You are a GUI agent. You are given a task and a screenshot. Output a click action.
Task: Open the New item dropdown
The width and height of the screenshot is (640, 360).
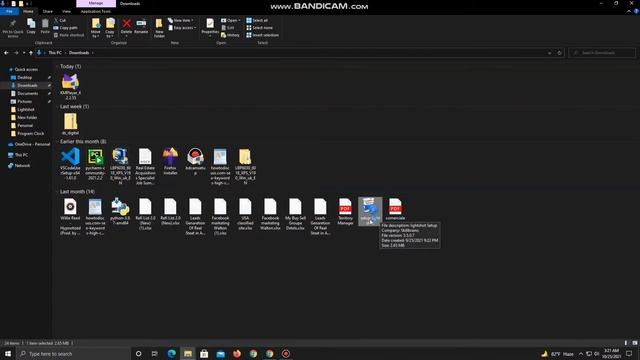tap(180, 20)
